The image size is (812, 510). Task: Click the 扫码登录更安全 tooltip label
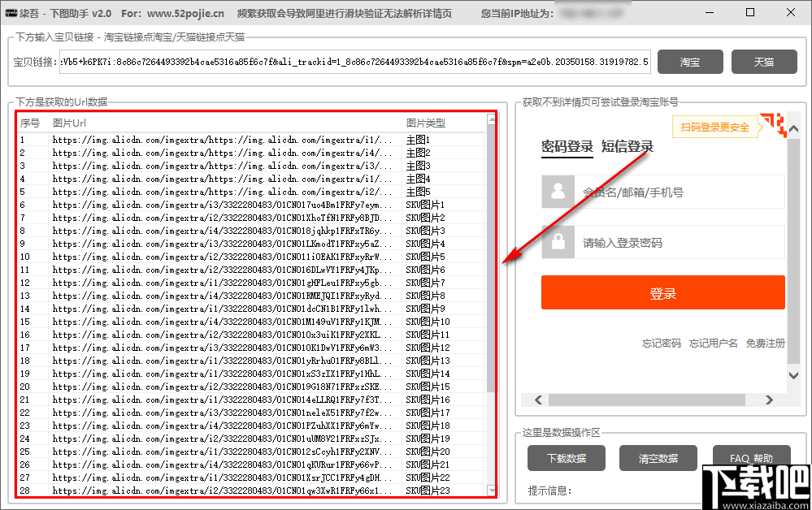click(714, 127)
